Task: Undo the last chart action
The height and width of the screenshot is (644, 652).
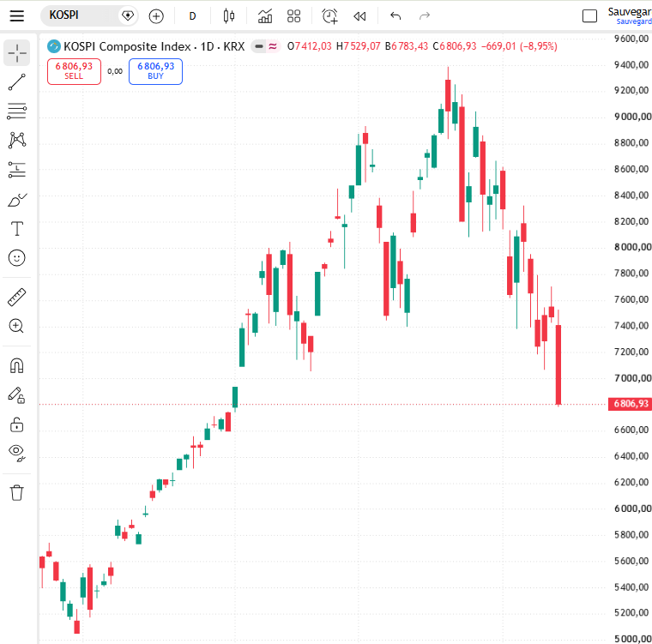Action: click(395, 16)
